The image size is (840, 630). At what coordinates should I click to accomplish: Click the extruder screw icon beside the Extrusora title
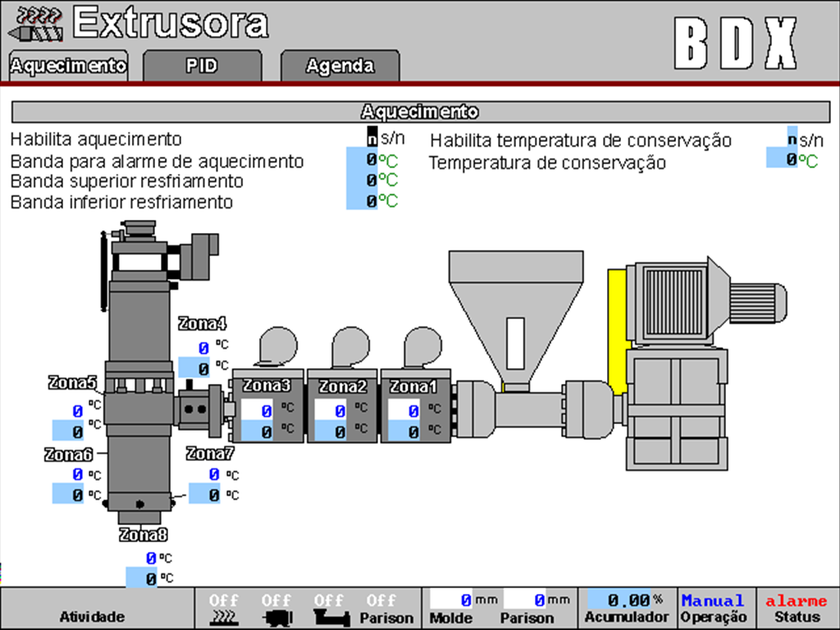pos(34,24)
